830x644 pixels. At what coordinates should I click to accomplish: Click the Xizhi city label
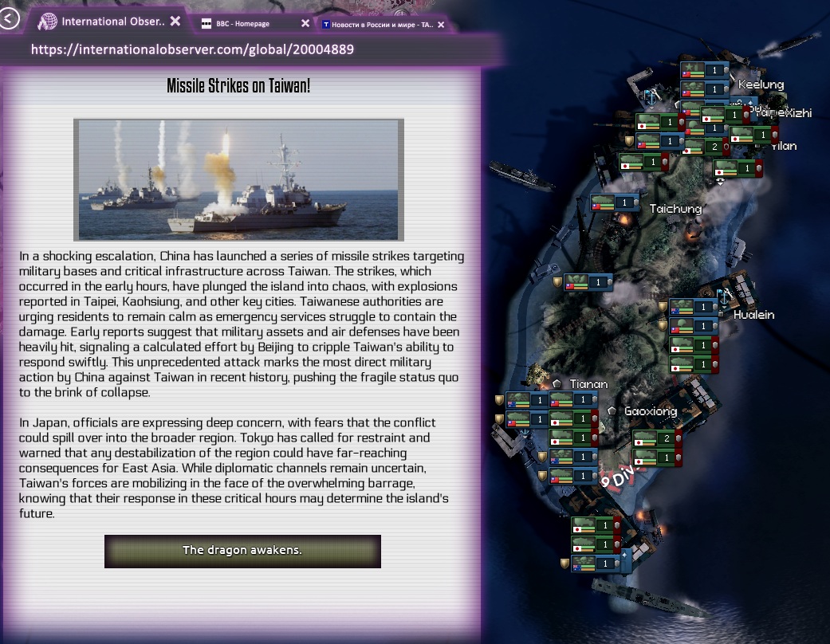click(x=798, y=112)
